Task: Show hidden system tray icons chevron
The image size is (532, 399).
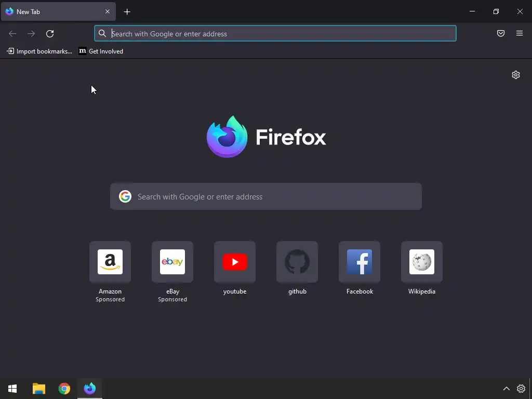Action: (506, 389)
